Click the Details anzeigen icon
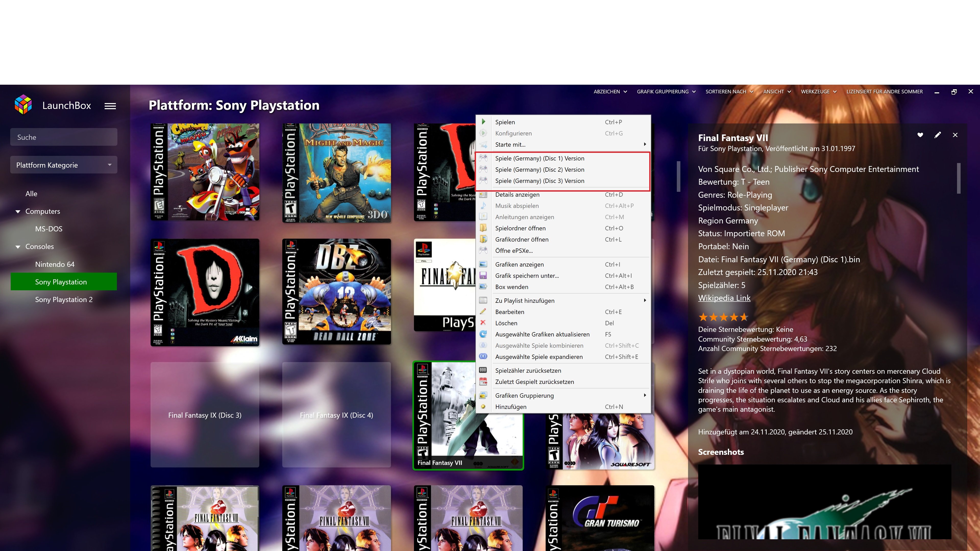980x551 pixels. click(x=483, y=195)
